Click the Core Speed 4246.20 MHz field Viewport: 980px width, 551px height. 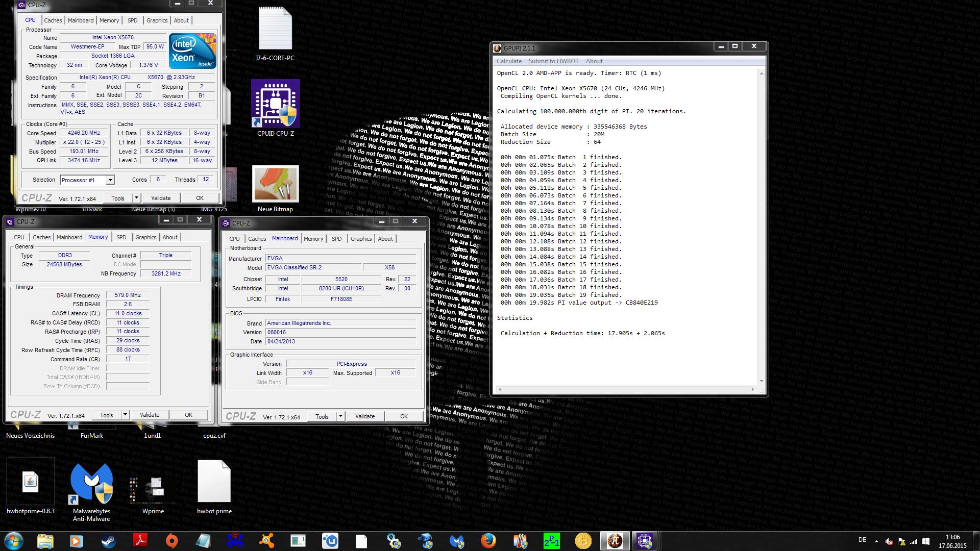click(84, 133)
